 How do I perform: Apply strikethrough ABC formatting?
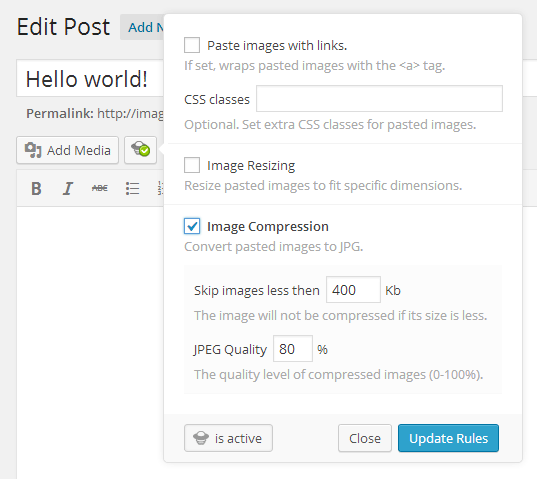coord(100,188)
